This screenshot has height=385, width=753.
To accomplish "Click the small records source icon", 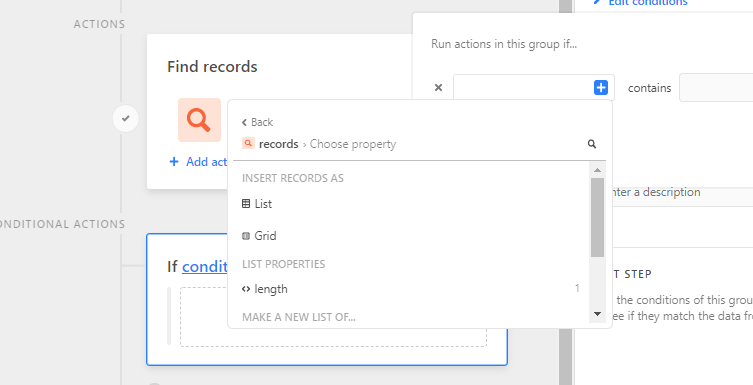I will click(x=248, y=143).
